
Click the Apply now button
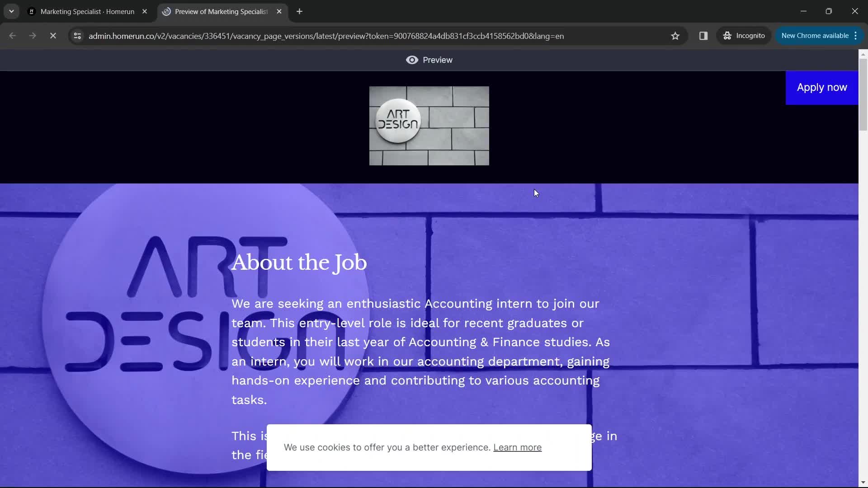[x=821, y=88]
